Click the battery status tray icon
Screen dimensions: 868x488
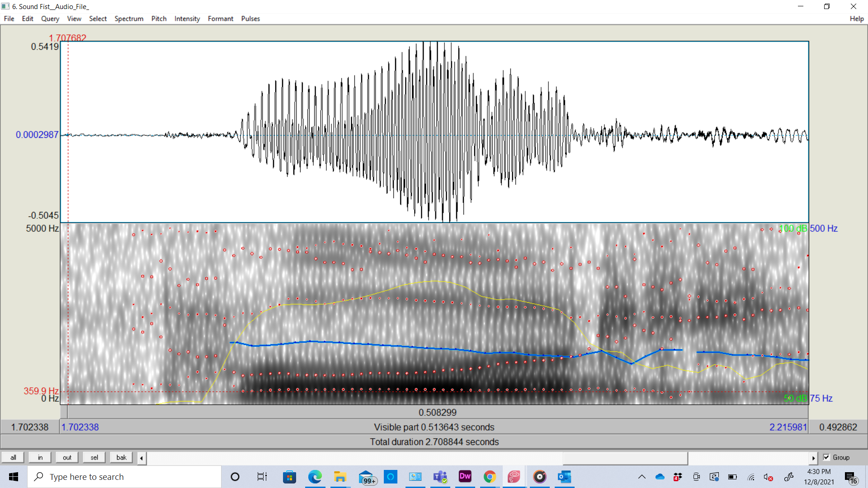pos(732,477)
